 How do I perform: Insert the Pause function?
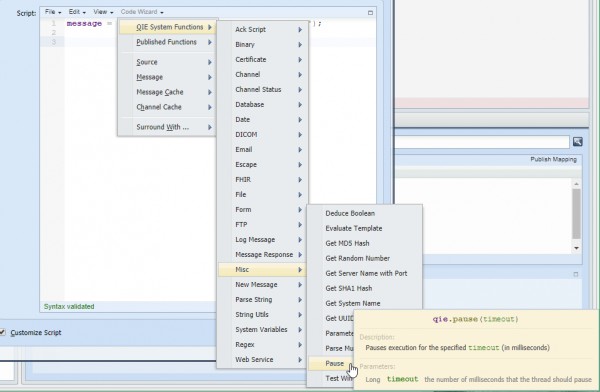(331, 363)
